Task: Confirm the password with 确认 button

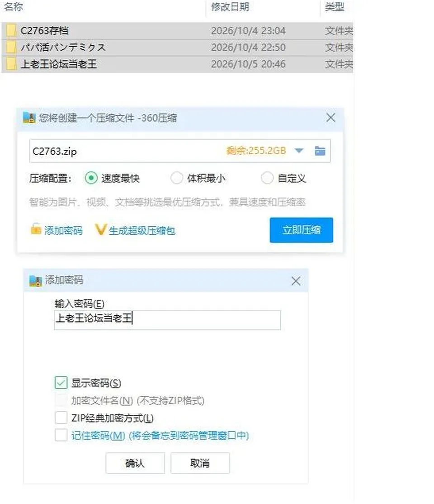Action: 135,463
